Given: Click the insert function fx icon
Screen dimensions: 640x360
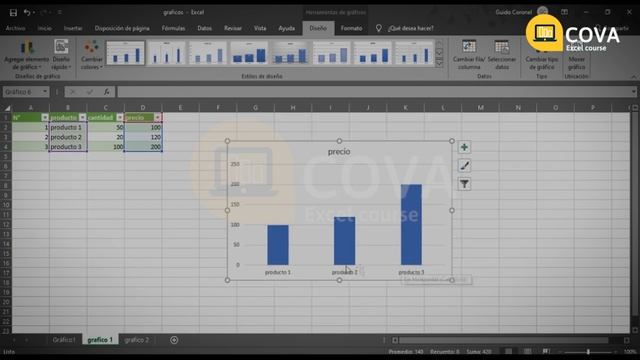Looking at the screenshot, I should [106, 92].
